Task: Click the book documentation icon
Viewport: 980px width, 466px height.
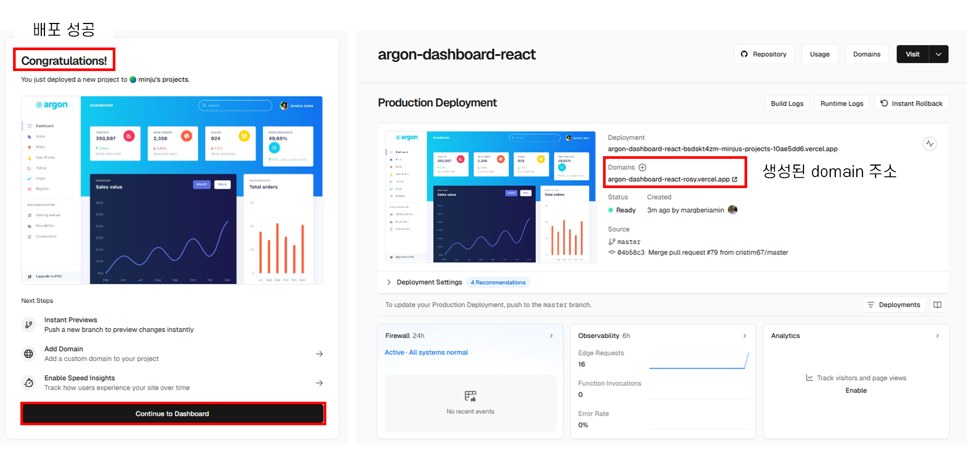Action: (x=938, y=305)
